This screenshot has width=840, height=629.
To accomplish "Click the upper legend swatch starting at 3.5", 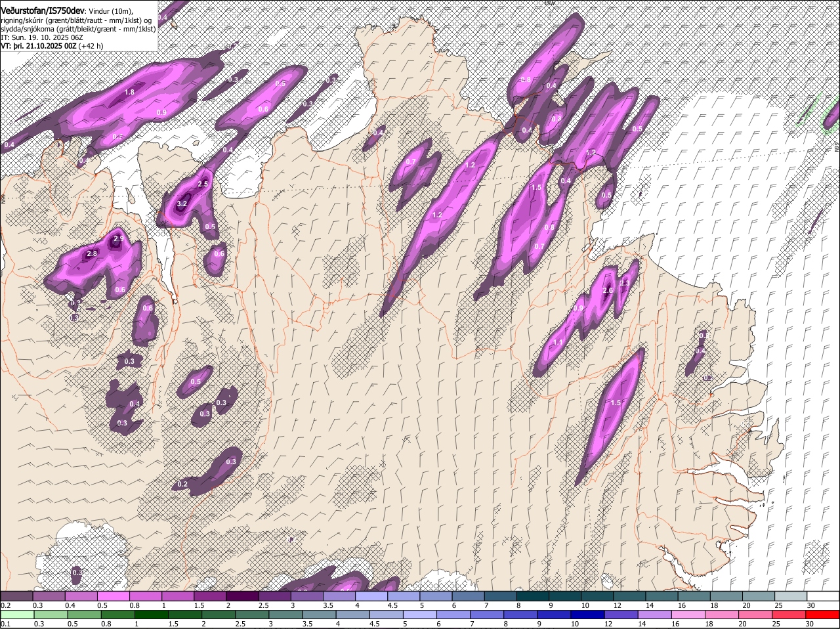I will (x=339, y=596).
